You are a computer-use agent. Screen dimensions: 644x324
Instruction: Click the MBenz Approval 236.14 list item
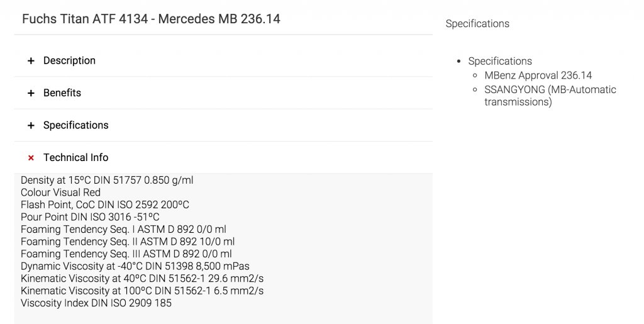pyautogui.click(x=538, y=75)
